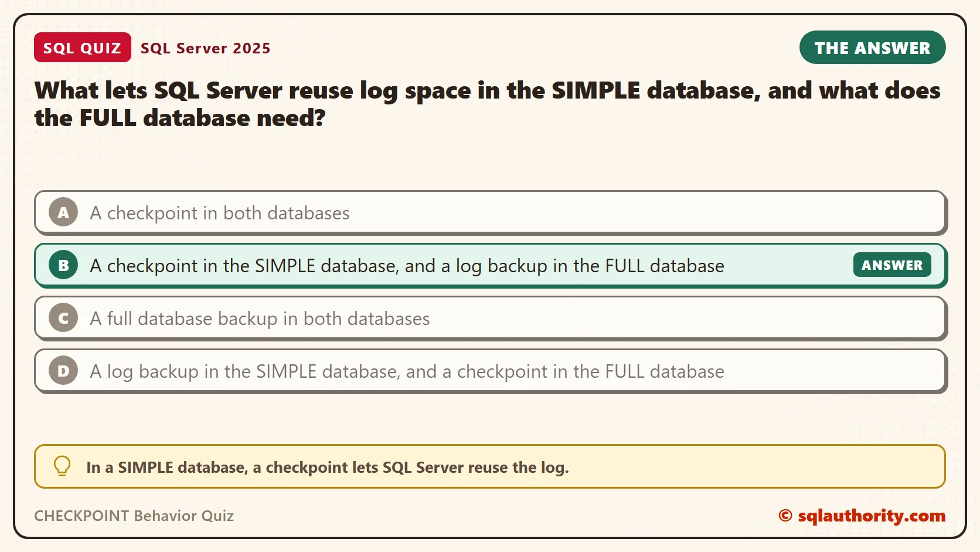Click the SQL QUIZ red badge
Viewport: 980px width, 552px height.
[83, 48]
